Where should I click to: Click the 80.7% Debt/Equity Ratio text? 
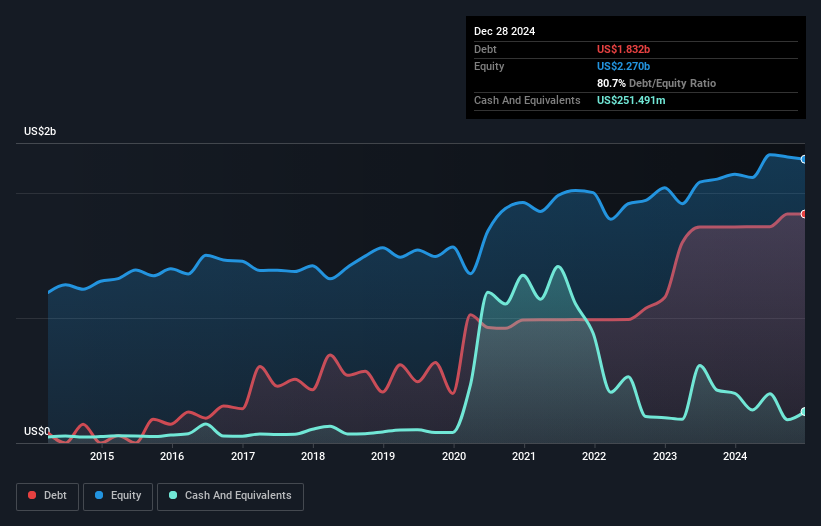[x=656, y=83]
